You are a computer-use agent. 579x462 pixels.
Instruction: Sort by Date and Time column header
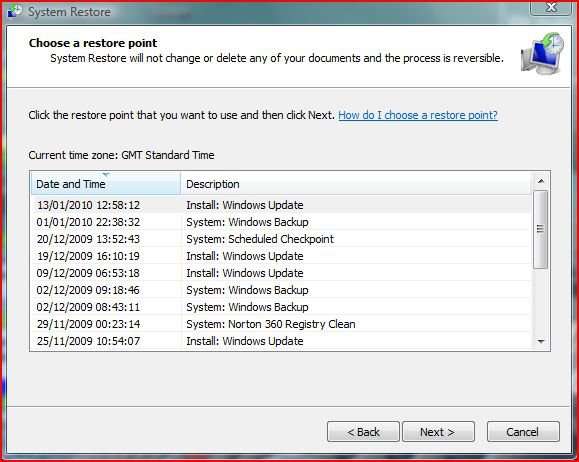point(106,184)
